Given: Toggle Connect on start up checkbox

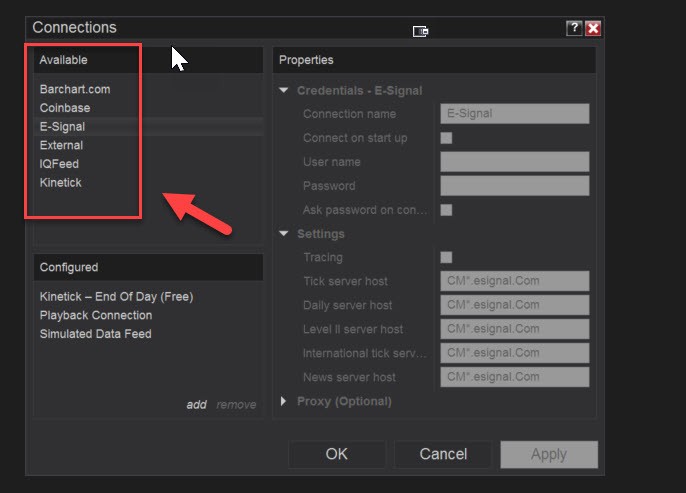Looking at the screenshot, I should pyautogui.click(x=446, y=138).
